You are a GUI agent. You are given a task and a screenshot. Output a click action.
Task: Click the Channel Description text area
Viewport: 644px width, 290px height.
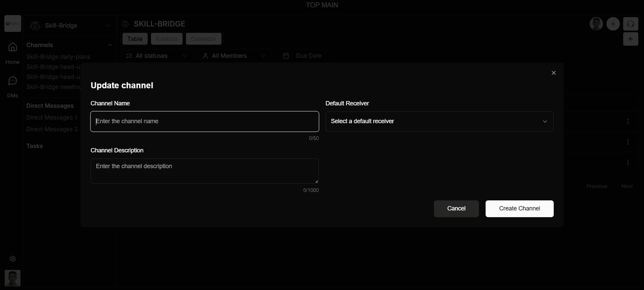[204, 171]
